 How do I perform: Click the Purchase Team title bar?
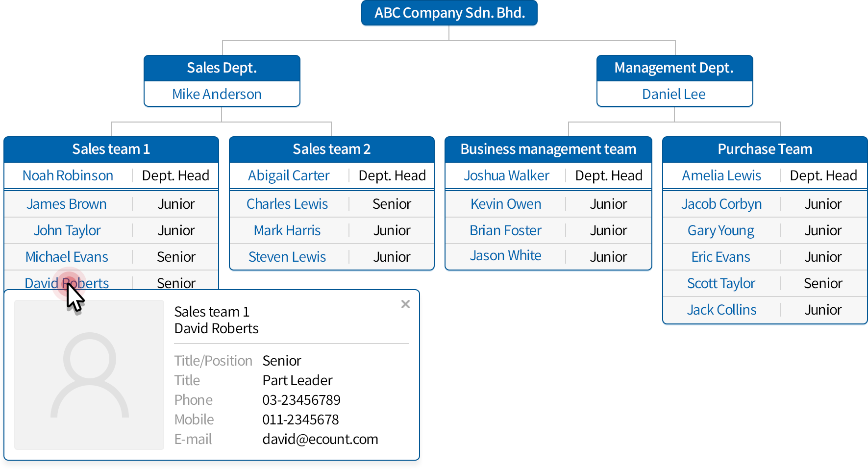click(x=764, y=149)
